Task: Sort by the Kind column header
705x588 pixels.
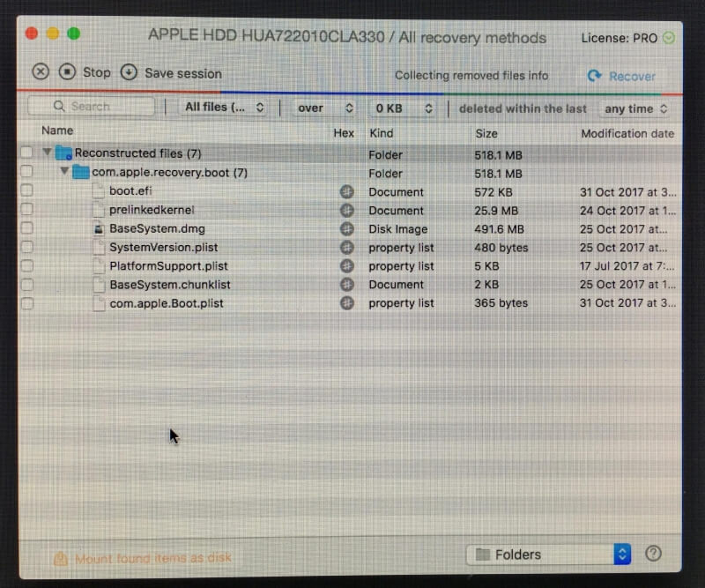Action: pos(382,133)
